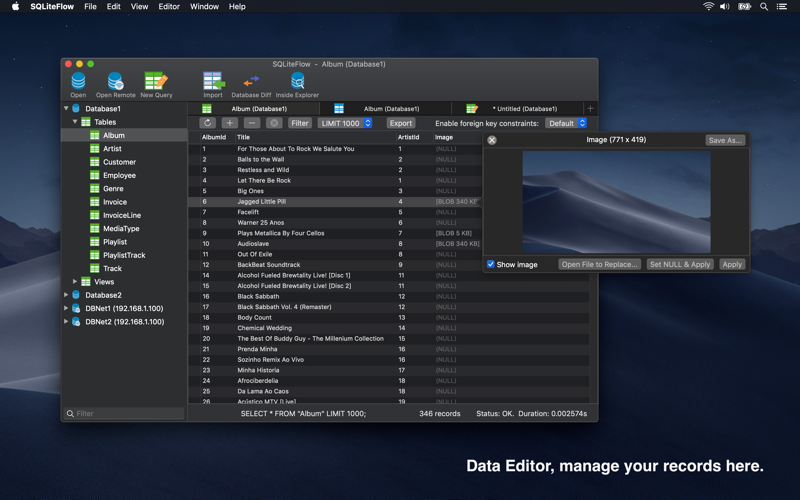This screenshot has height=500, width=800.
Task: Click the sidebar Filter search field
Action: pyautogui.click(x=124, y=413)
